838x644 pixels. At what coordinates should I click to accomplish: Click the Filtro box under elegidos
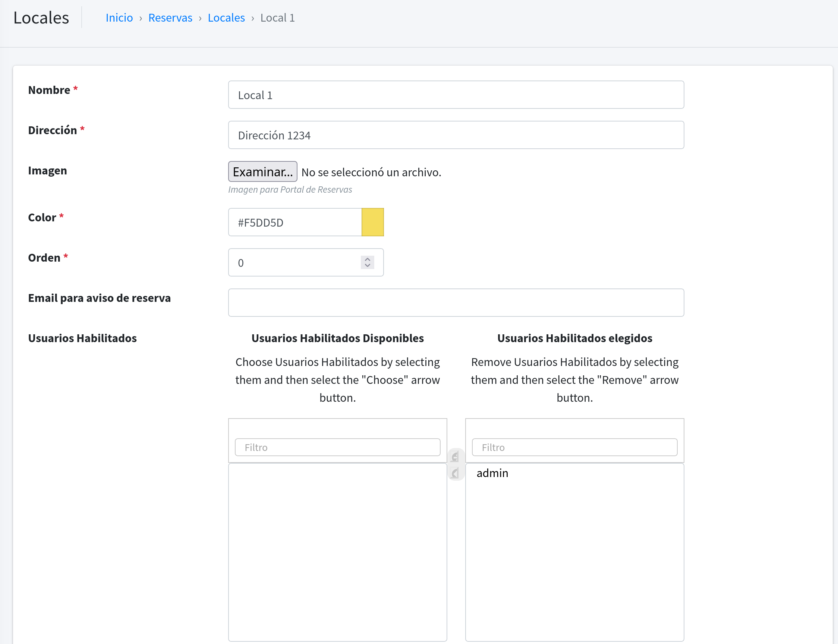click(574, 447)
